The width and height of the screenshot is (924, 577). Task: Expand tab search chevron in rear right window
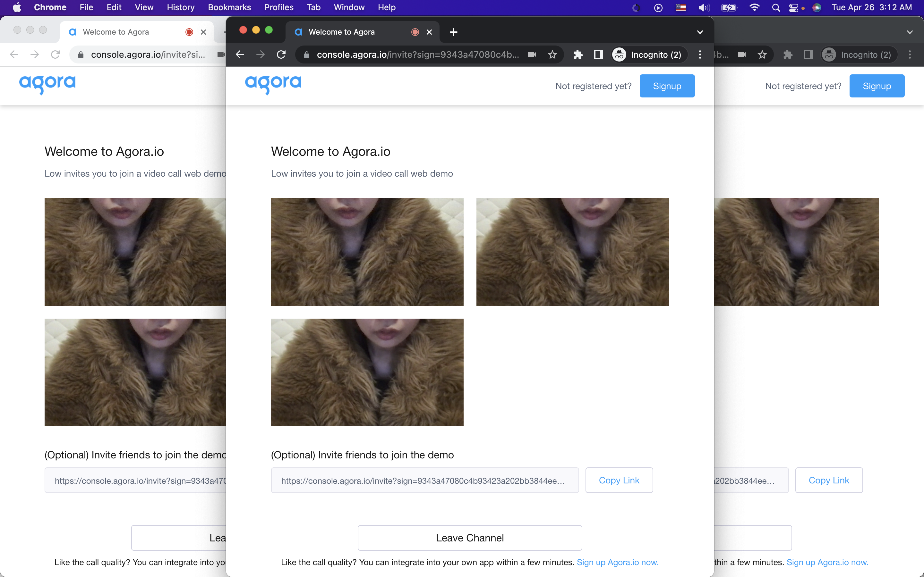click(x=910, y=32)
